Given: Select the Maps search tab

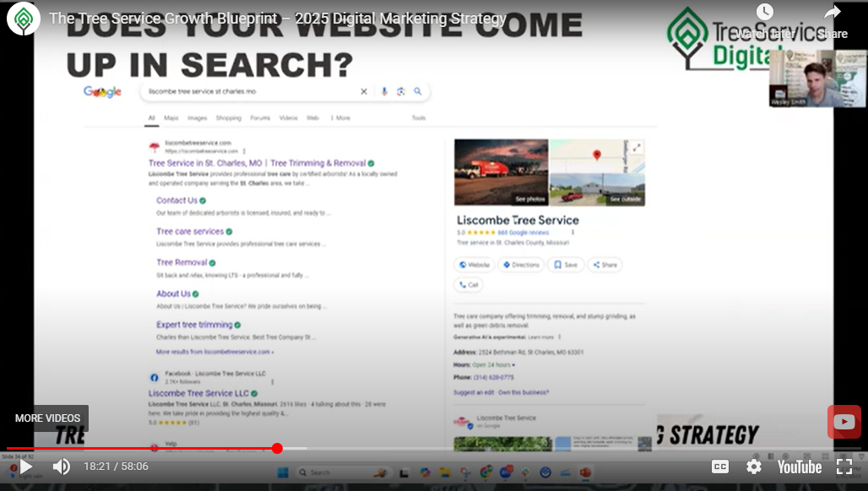Looking at the screenshot, I should click(171, 118).
